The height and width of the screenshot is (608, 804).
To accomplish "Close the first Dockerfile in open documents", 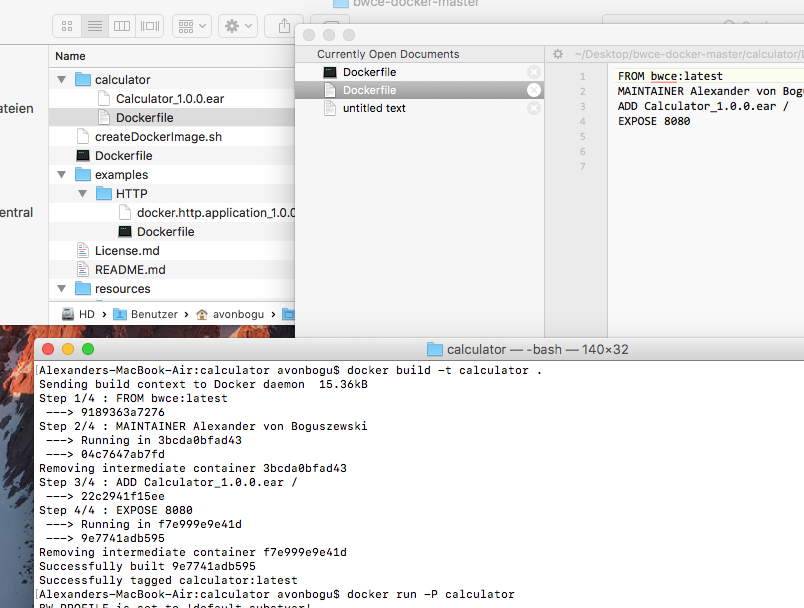I will tap(534, 72).
